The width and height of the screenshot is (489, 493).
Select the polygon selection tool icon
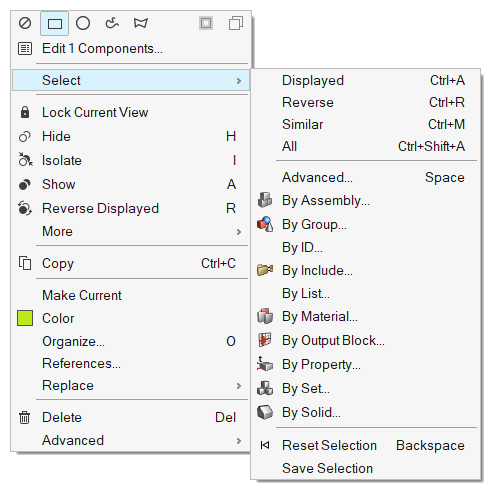pyautogui.click(x=140, y=23)
